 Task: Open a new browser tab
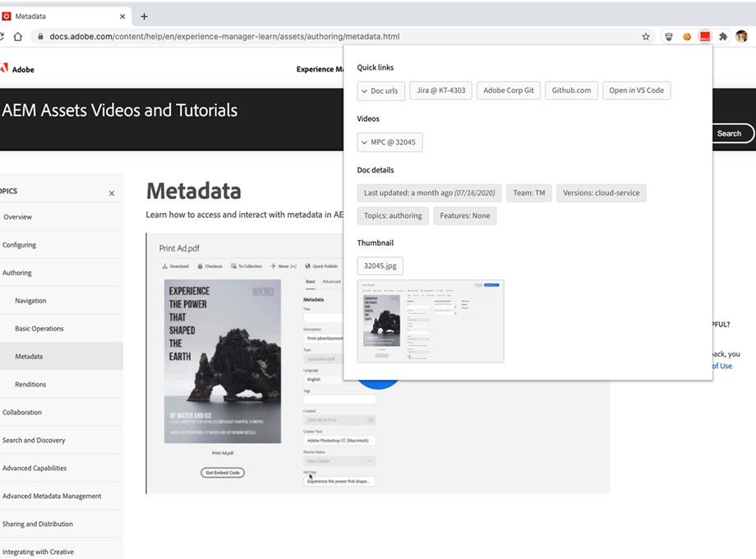pyautogui.click(x=145, y=16)
